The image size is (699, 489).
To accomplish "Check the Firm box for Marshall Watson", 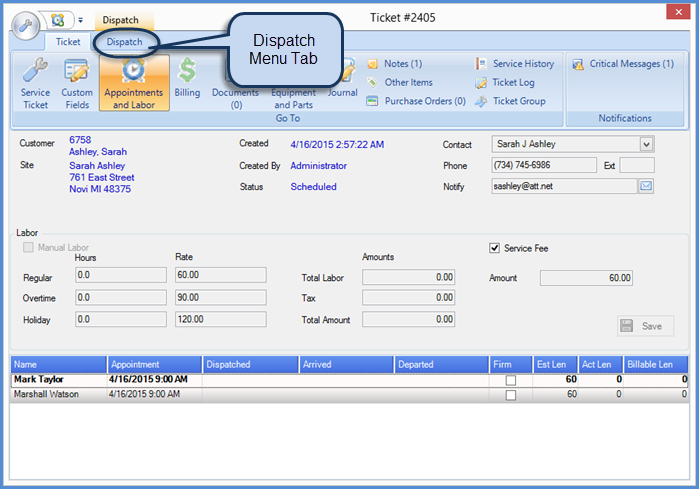I will coord(511,395).
